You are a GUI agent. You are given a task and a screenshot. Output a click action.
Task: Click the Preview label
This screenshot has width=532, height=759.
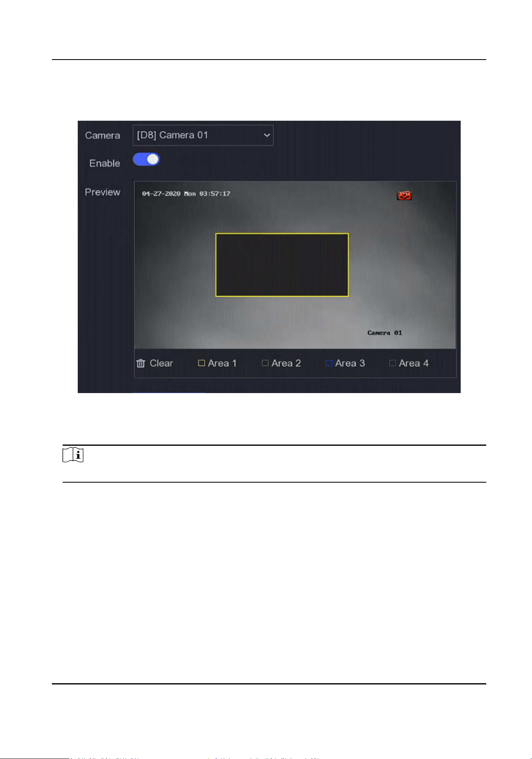(103, 192)
